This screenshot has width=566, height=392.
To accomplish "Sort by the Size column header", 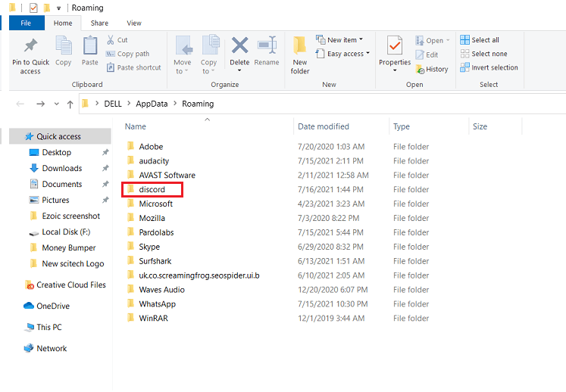I will 480,126.
